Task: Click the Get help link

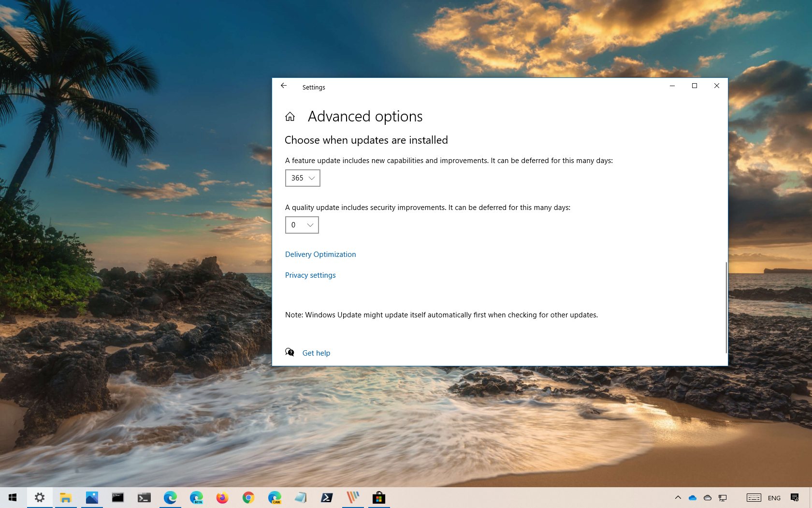Action: 316,353
